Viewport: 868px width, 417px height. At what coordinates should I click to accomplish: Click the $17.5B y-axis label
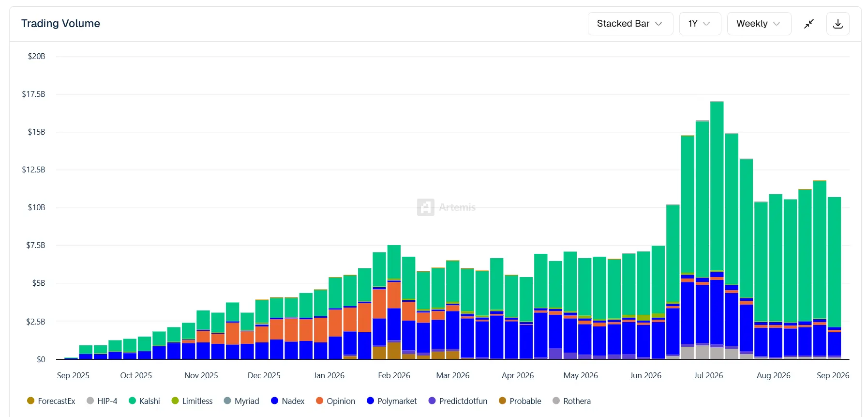[34, 94]
